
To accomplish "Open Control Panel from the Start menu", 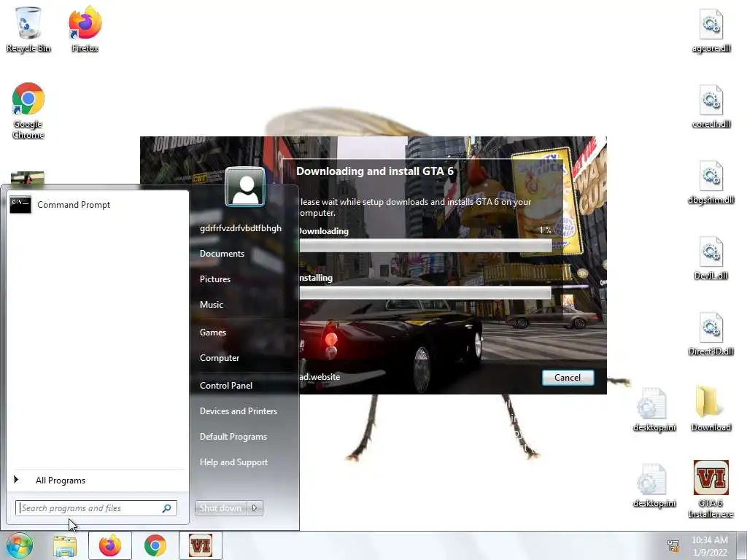I will click(226, 386).
